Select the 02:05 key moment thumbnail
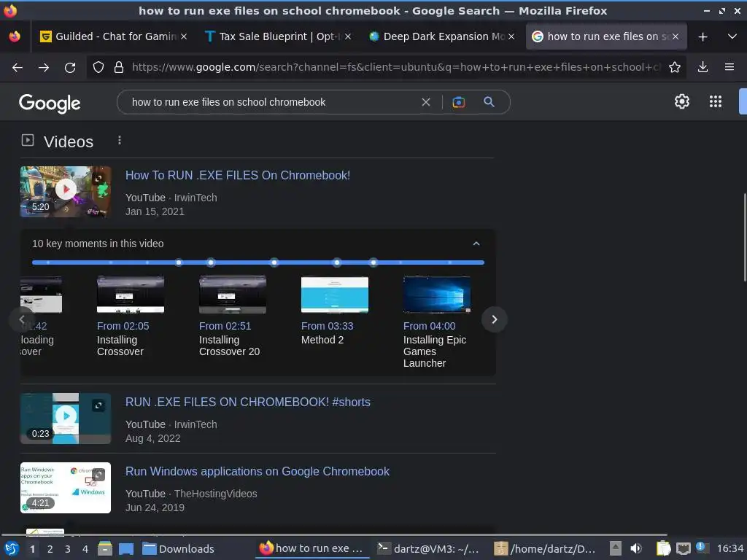 coord(131,295)
